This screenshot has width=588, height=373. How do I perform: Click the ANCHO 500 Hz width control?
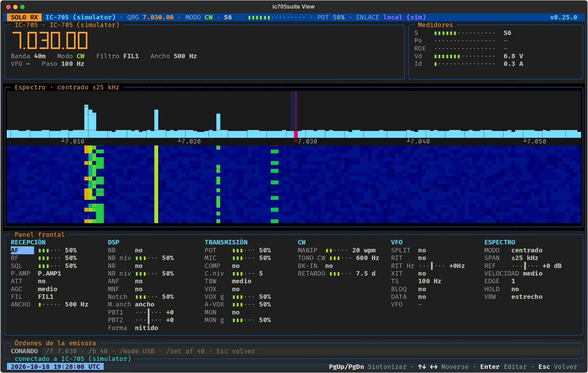(x=49, y=304)
